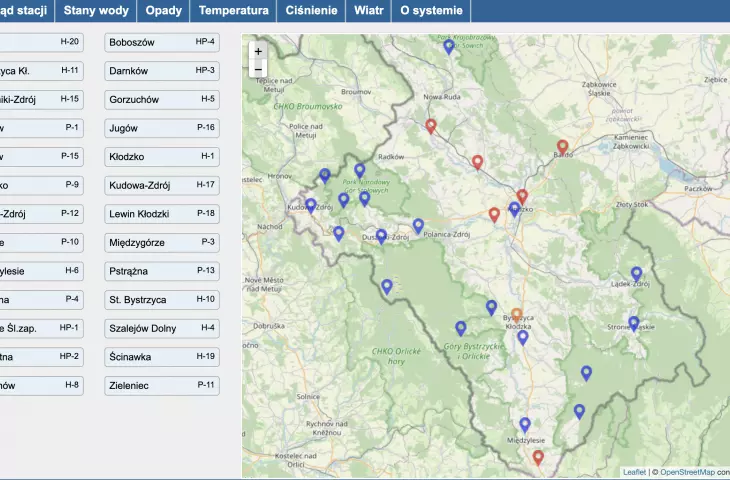Open the Stany wody tab
The height and width of the screenshot is (480, 730).
point(96,11)
